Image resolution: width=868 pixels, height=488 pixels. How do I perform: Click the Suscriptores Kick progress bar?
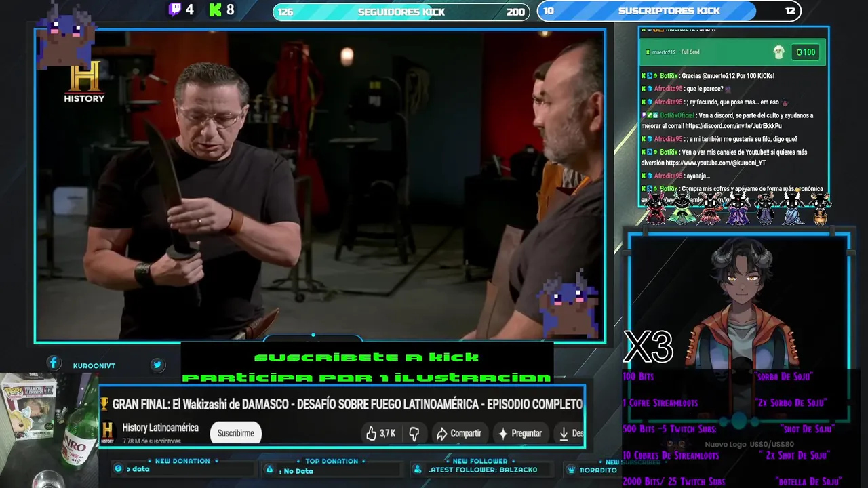669,11
